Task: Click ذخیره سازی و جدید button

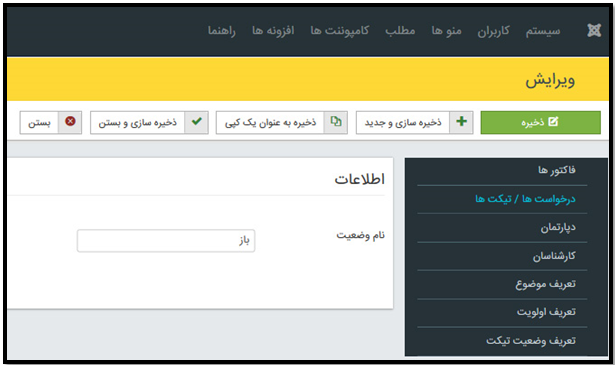Action: [x=414, y=123]
